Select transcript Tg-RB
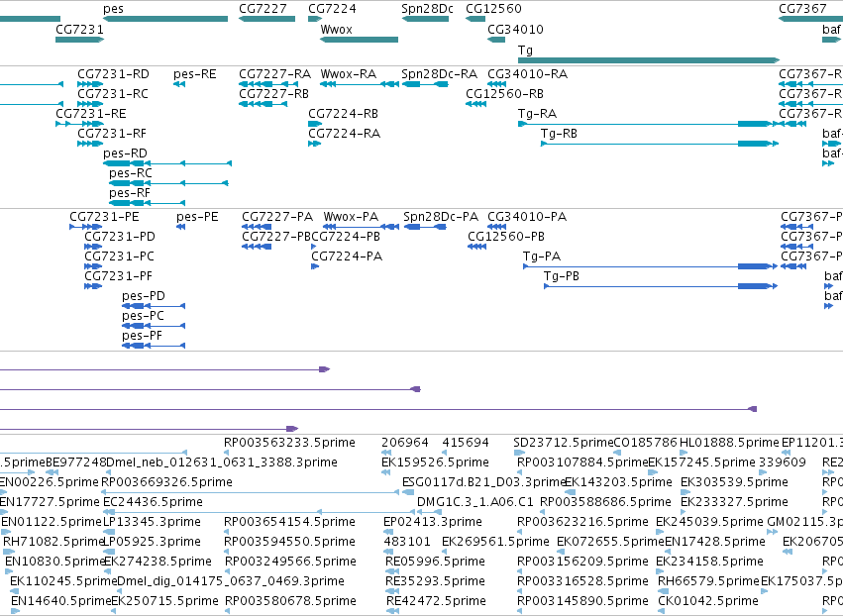This screenshot has width=843, height=616. pyautogui.click(x=559, y=134)
